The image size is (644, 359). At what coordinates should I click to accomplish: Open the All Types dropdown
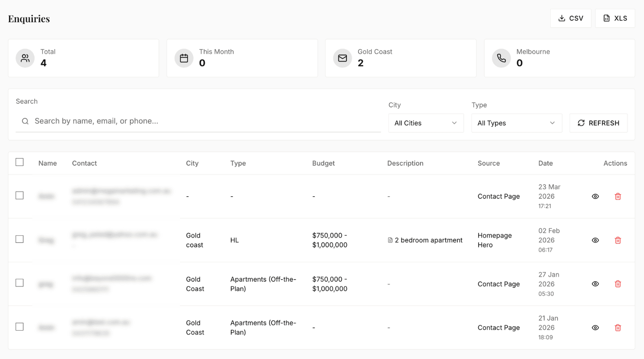point(517,123)
